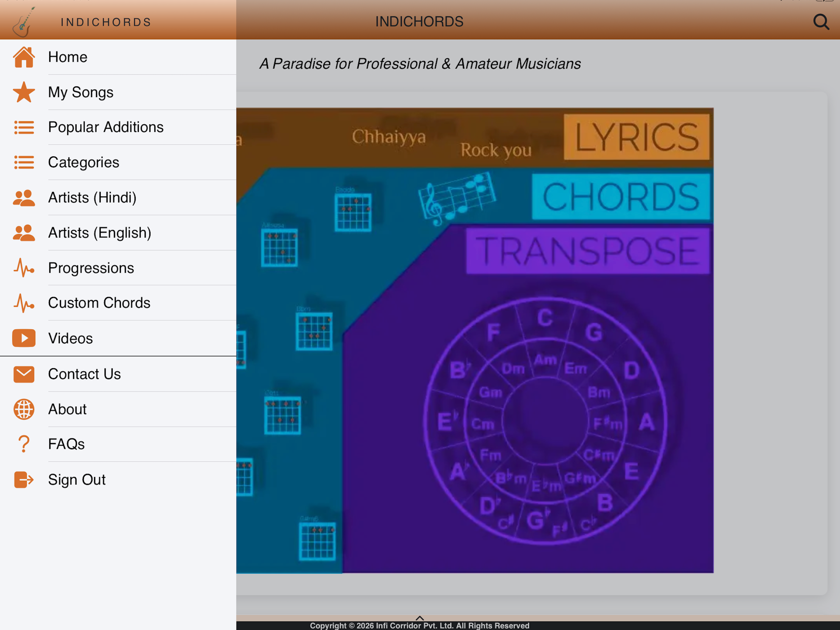
Task: Open Progressions from the side menu
Action: [x=118, y=268]
